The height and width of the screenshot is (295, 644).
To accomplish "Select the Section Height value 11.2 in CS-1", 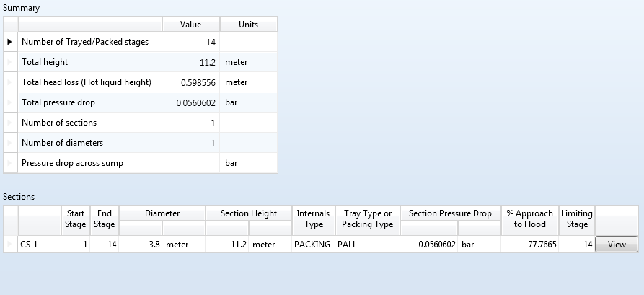I will point(227,245).
